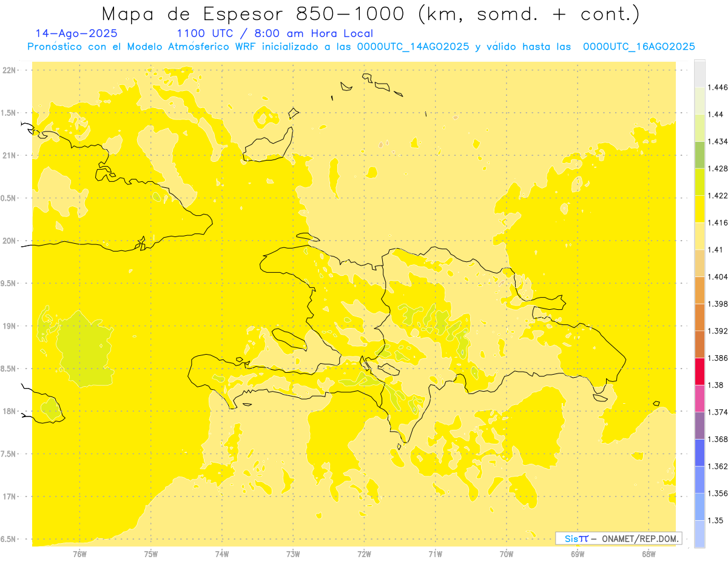Image resolution: width=728 pixels, height=562 pixels.
Task: Click the legend value '1.374'
Action: point(718,412)
